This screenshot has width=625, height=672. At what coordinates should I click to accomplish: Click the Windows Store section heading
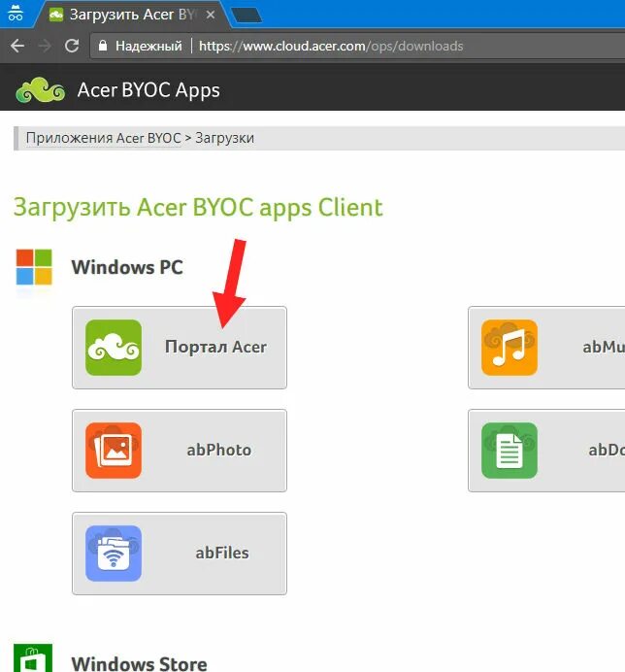(x=139, y=664)
